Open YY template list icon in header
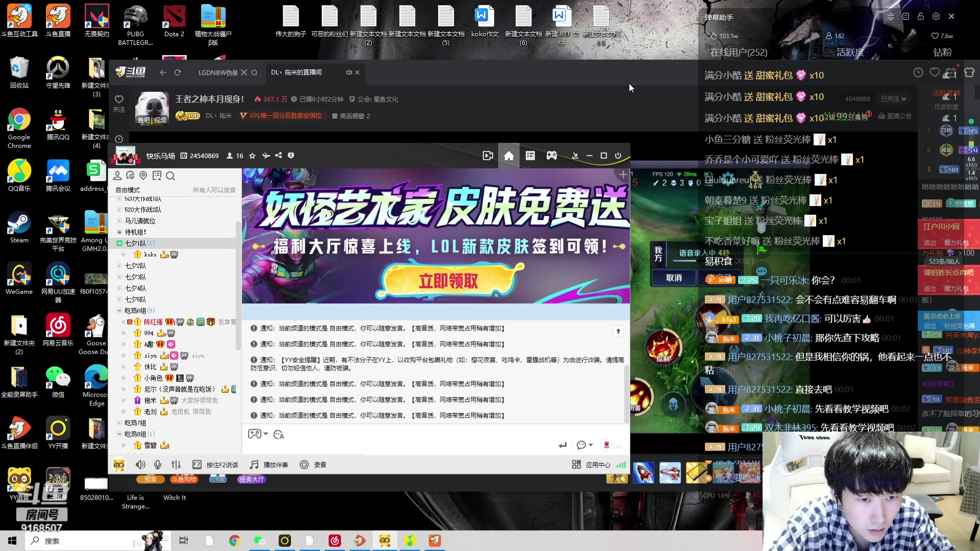 tap(530, 156)
